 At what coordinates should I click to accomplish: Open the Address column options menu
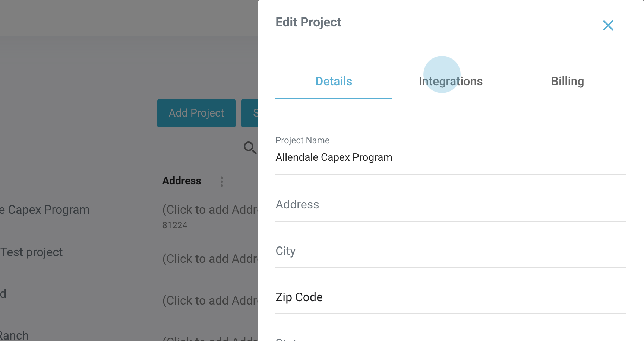[x=222, y=182]
